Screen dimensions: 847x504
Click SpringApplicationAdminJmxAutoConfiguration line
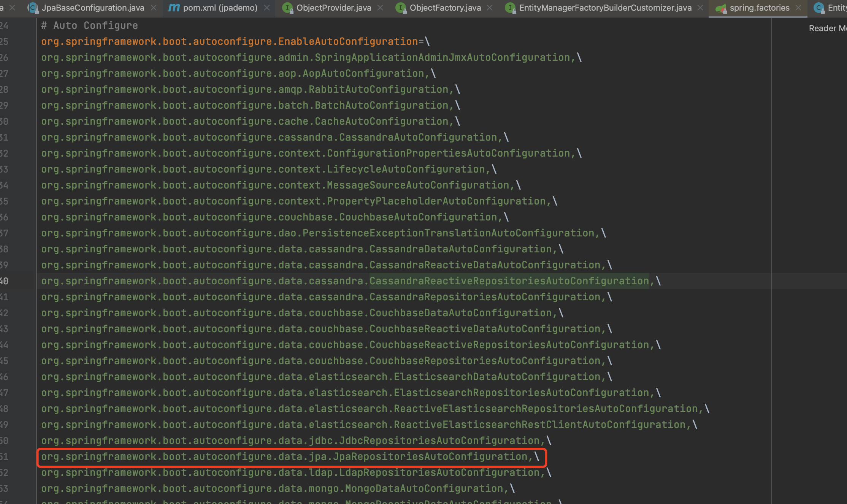[311, 57]
